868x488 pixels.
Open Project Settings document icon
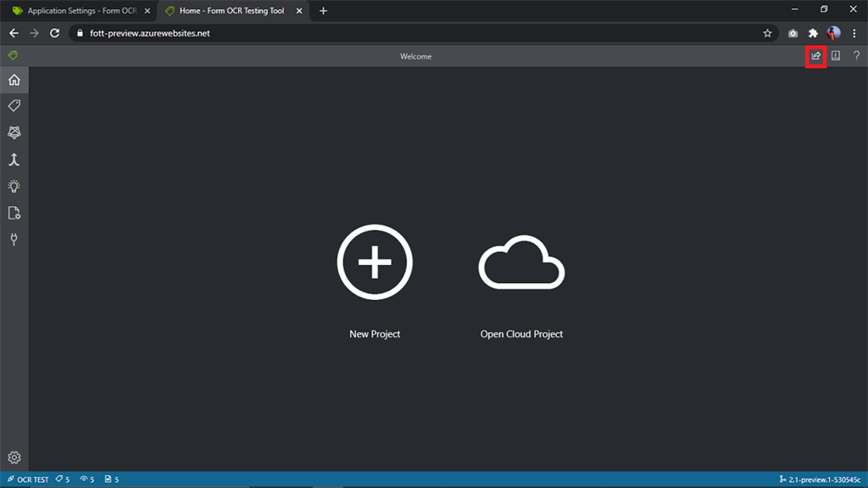[x=14, y=213]
